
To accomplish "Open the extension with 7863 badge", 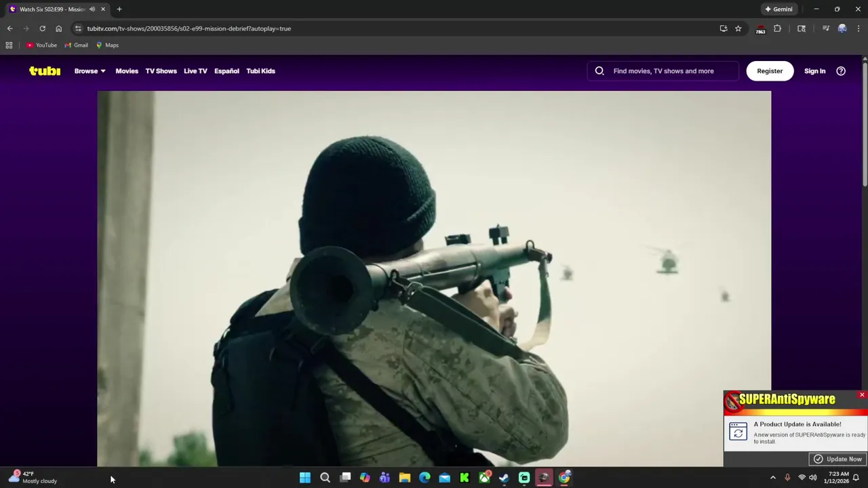I will coord(760,29).
